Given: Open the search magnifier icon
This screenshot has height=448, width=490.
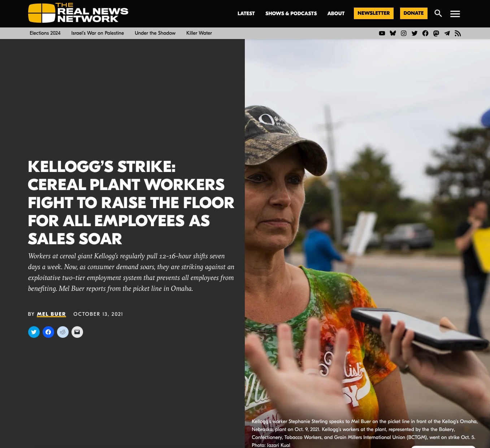Looking at the screenshot, I should click(x=438, y=13).
